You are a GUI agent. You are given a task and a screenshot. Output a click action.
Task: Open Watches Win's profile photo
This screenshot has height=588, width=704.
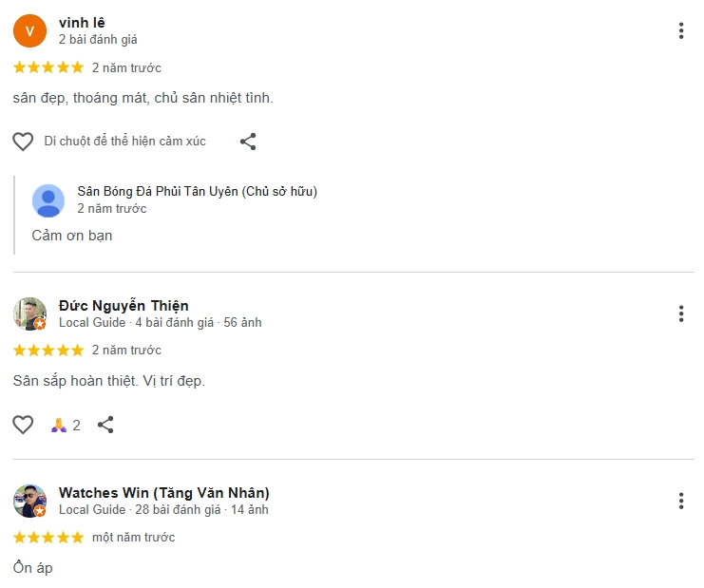click(x=29, y=501)
